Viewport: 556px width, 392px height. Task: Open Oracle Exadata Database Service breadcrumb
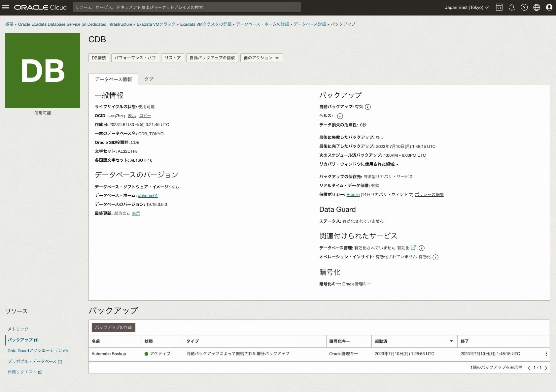pyautogui.click(x=75, y=24)
